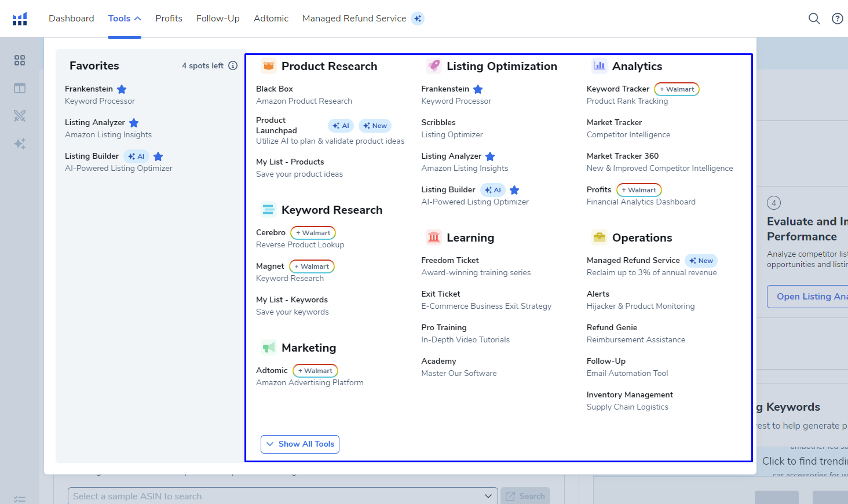848x504 pixels.
Task: Unfavorite Listing Analyzer star in Favorites panel
Action: pyautogui.click(x=134, y=123)
